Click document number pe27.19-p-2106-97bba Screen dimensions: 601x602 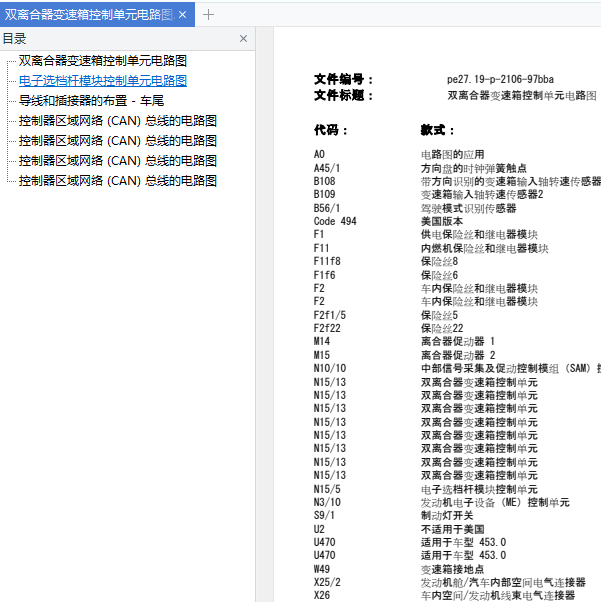click(x=500, y=79)
